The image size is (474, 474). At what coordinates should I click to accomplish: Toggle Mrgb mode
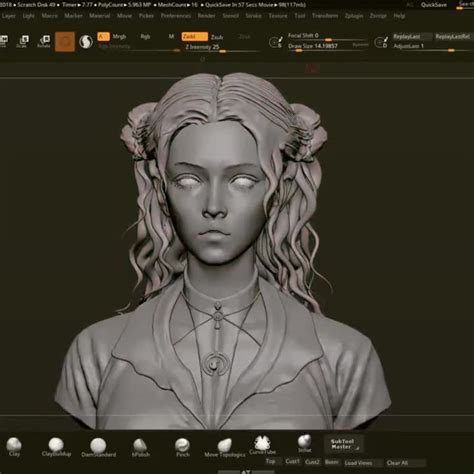tap(119, 36)
